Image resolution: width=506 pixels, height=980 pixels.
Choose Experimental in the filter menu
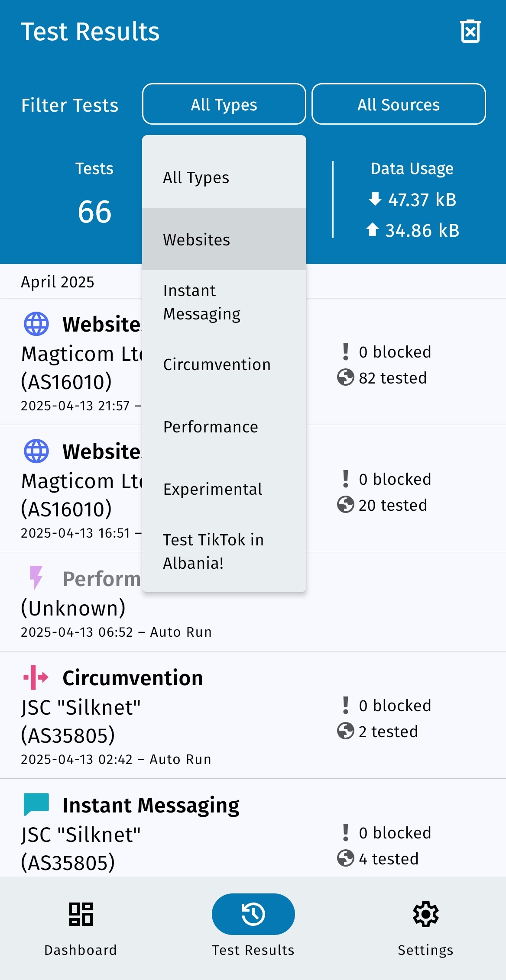(x=224, y=489)
